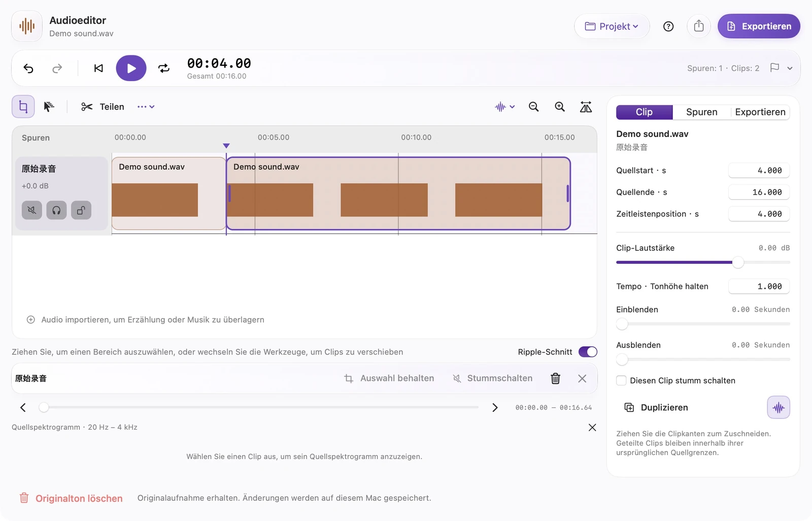Click Auswahl behalten
The image size is (812, 521).
point(389,378)
